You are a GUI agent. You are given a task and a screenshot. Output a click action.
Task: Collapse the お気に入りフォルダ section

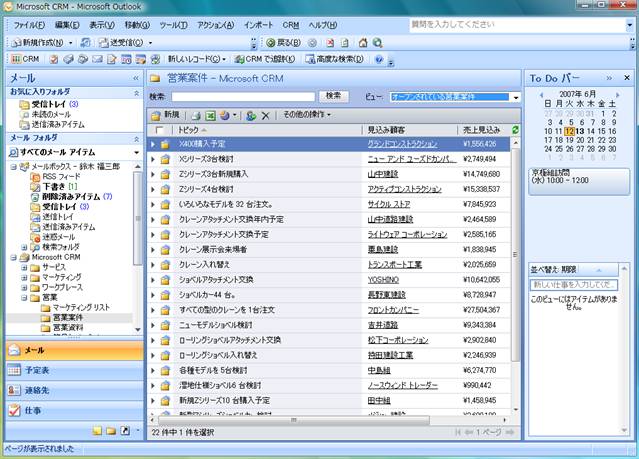coord(136,93)
